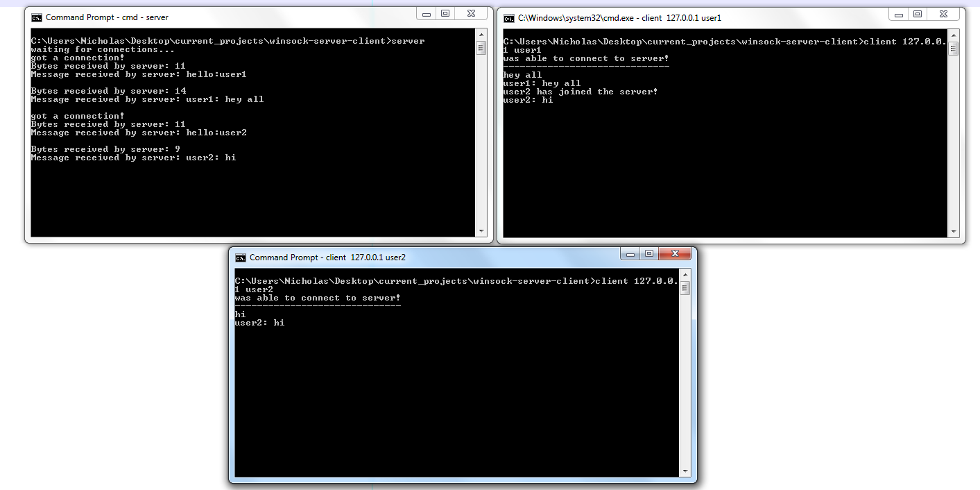Click 'user1: hey all' line in user1 window
This screenshot has height=490, width=980.
tap(542, 83)
